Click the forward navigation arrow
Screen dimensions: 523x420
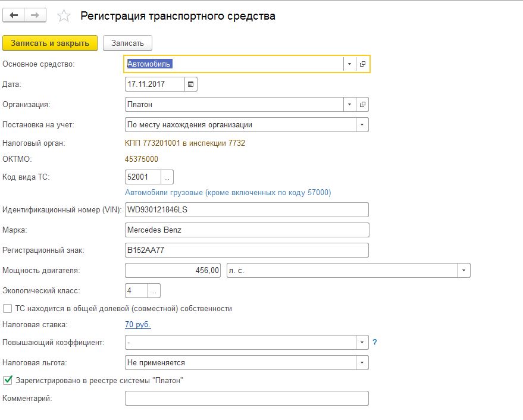[35, 15]
